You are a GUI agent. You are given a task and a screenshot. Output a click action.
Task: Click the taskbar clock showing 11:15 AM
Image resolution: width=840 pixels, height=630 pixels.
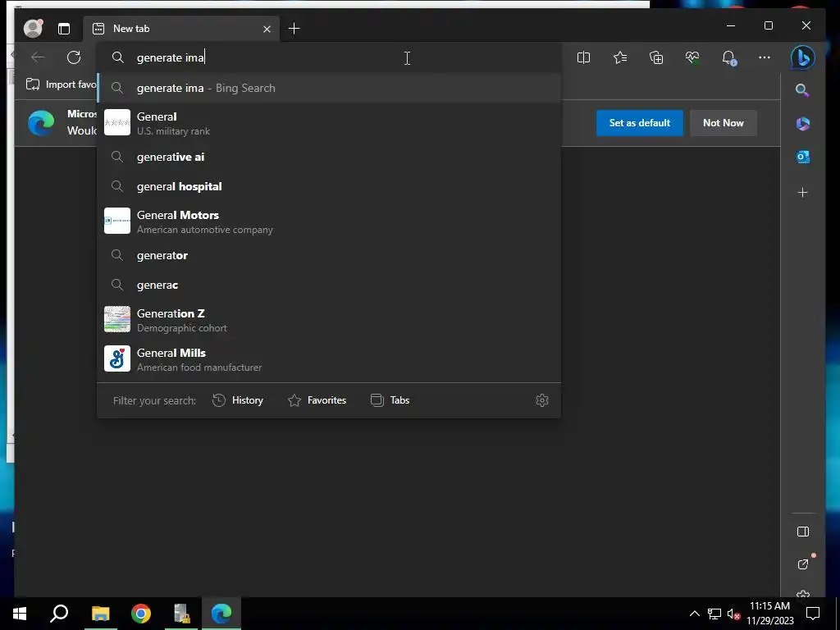pyautogui.click(x=769, y=614)
